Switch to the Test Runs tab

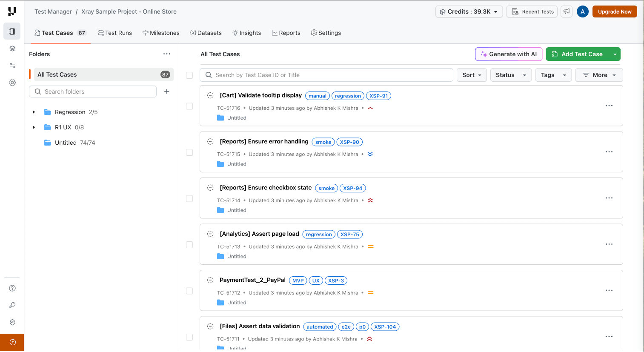(115, 33)
